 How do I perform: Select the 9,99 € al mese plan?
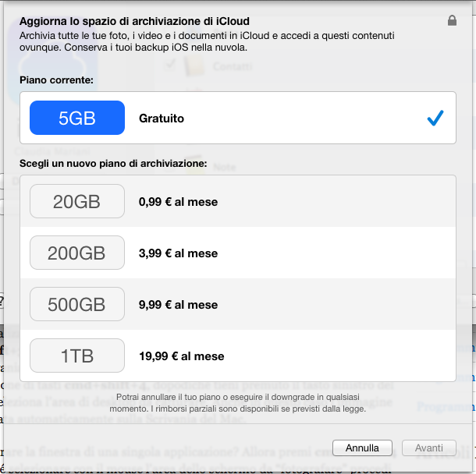click(x=178, y=305)
